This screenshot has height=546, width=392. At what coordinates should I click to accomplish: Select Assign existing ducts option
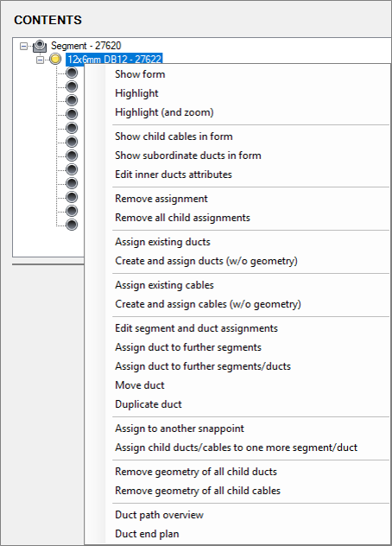coord(162,242)
